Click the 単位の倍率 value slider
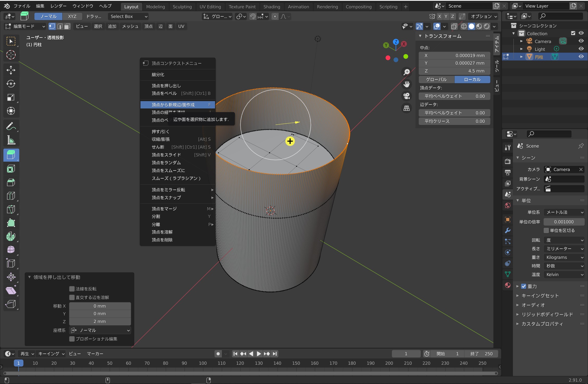The image size is (588, 384). [x=564, y=222]
